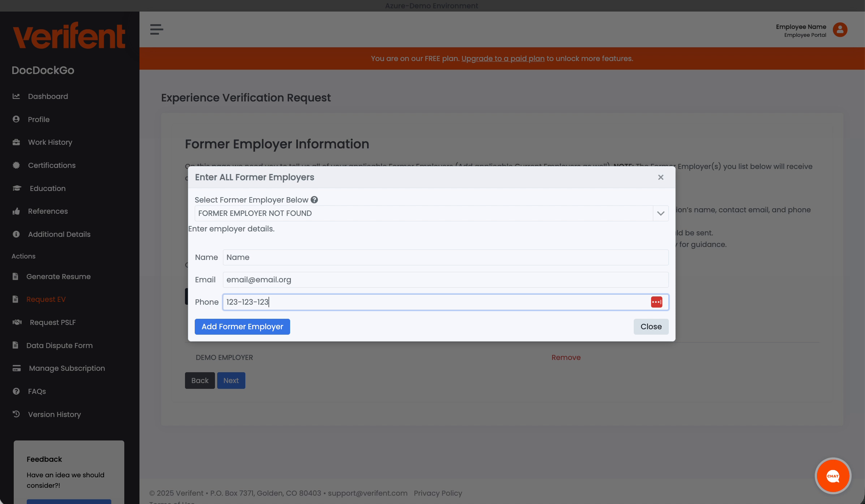
Task: Select the Profile icon
Action: click(17, 119)
